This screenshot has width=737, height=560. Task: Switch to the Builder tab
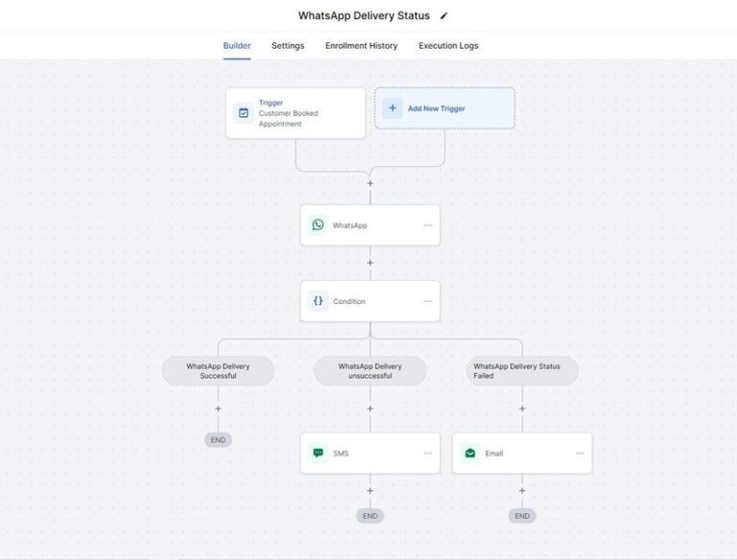coord(236,46)
